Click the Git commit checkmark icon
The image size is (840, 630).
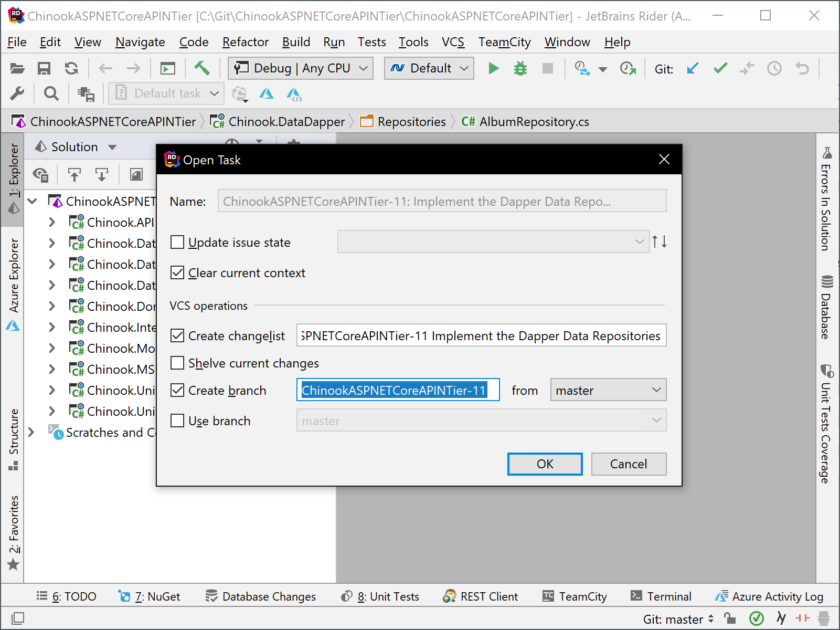(720, 68)
